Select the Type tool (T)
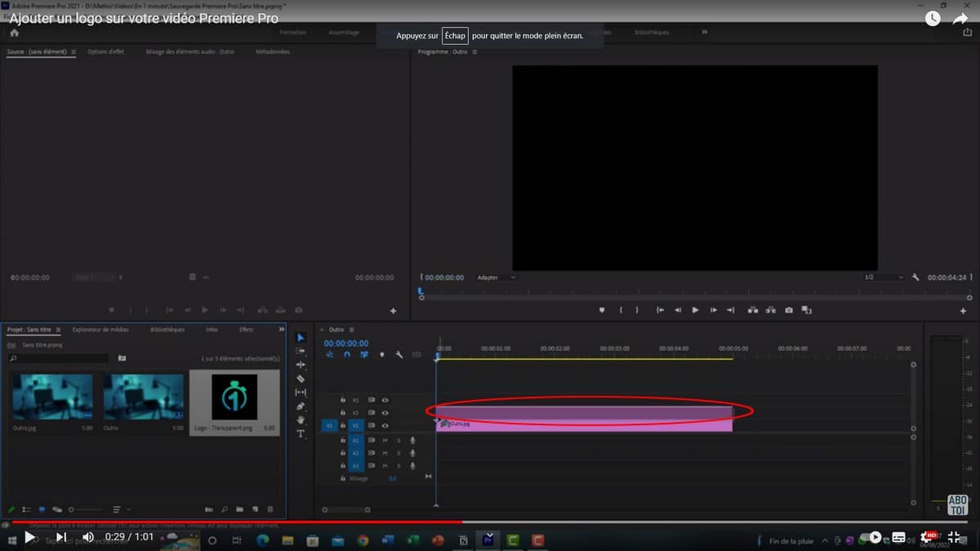980x551 pixels. pyautogui.click(x=301, y=434)
